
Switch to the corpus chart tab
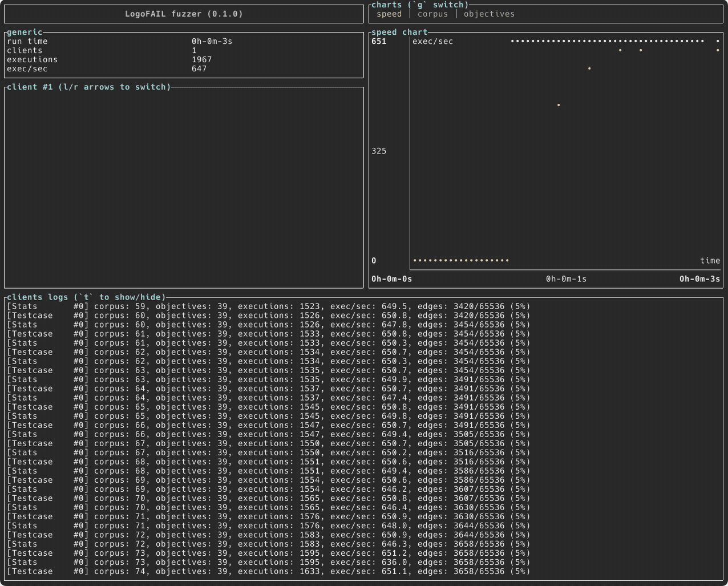432,14
